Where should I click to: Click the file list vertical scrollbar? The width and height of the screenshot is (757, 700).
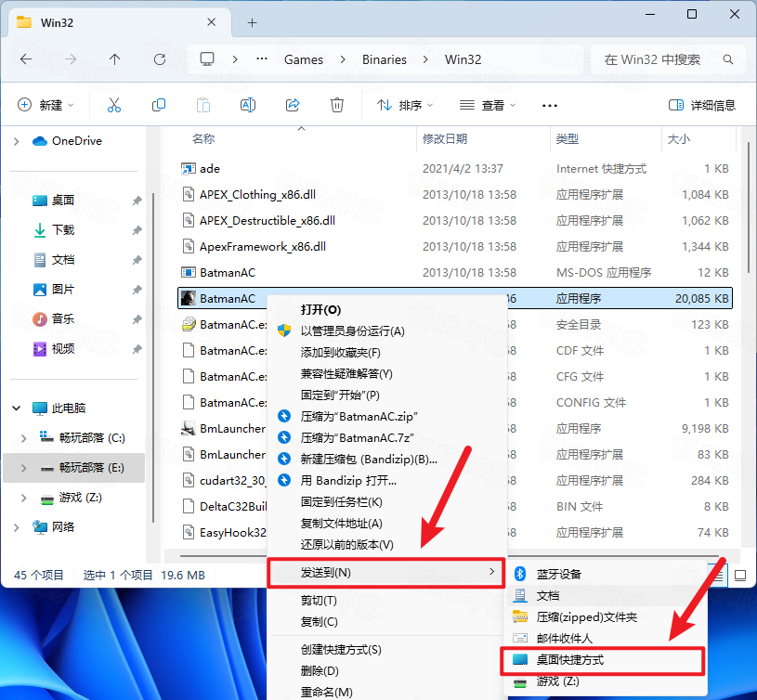[749, 207]
